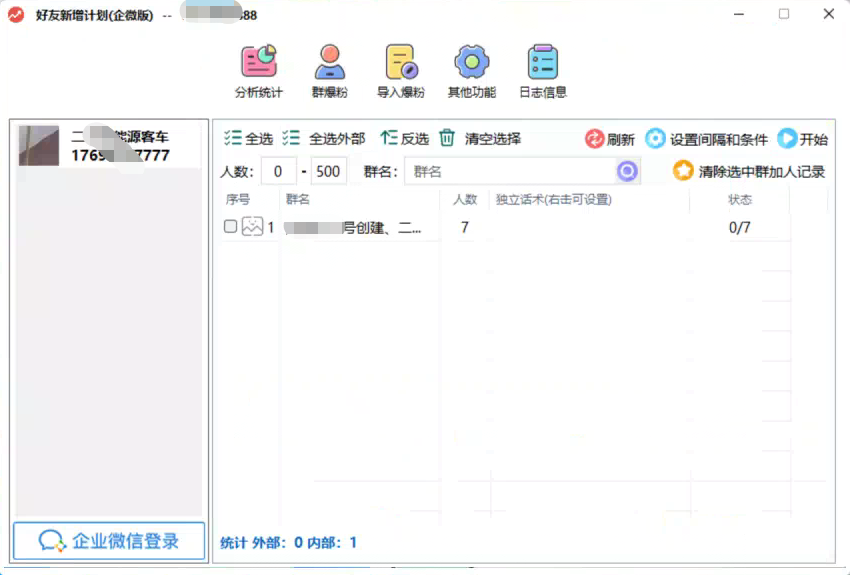Viewport: 850px width, 575px height.
Task: Click the member count cell showing 7
Action: point(465,228)
